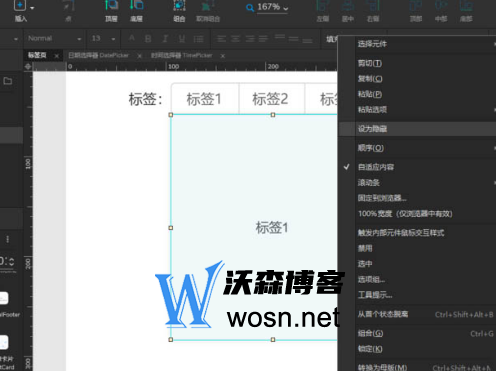Justify text in style bar

[x=263, y=39]
